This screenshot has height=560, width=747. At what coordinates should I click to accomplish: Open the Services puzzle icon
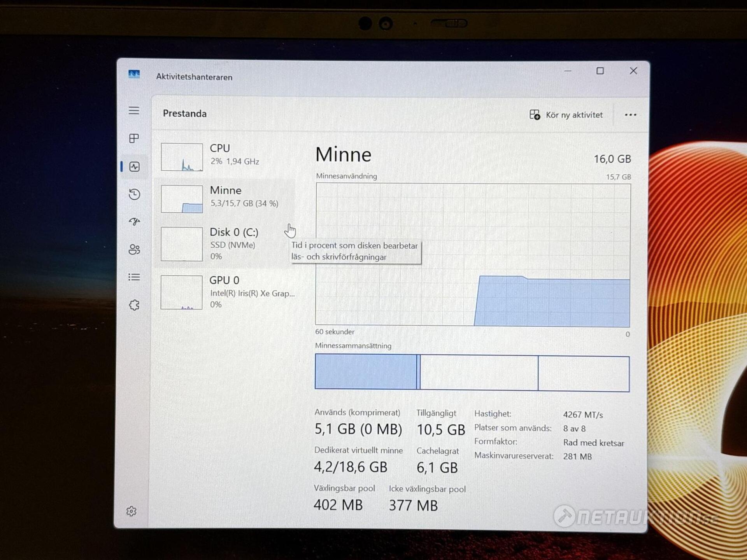click(x=134, y=305)
